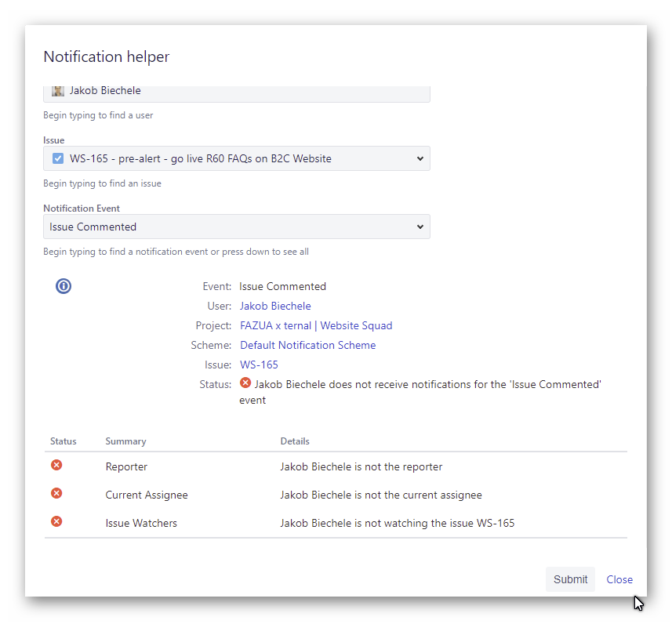Click the notification event search hint text
672x624 pixels.
pos(176,252)
